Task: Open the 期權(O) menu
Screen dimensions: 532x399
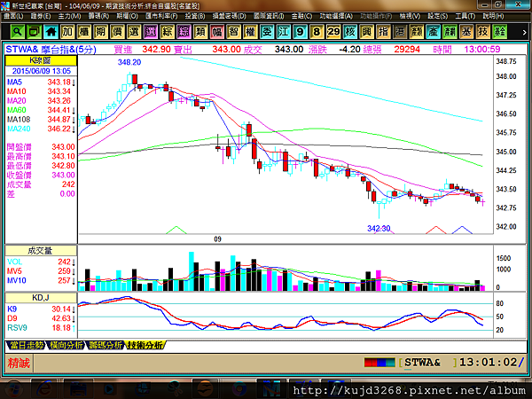Action: point(127,16)
